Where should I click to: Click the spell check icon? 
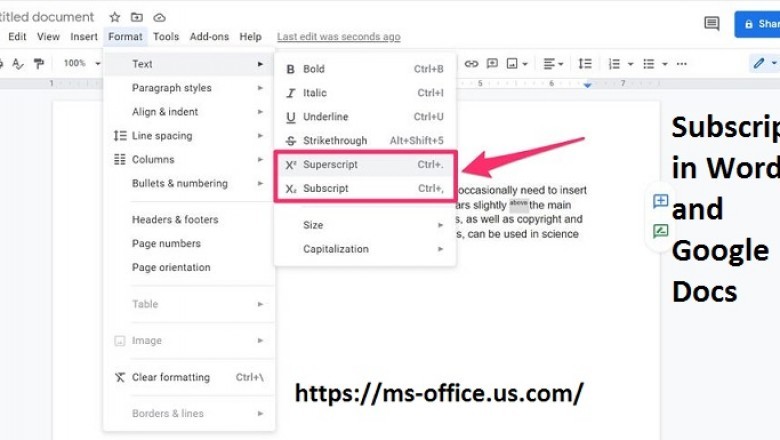coord(18,64)
